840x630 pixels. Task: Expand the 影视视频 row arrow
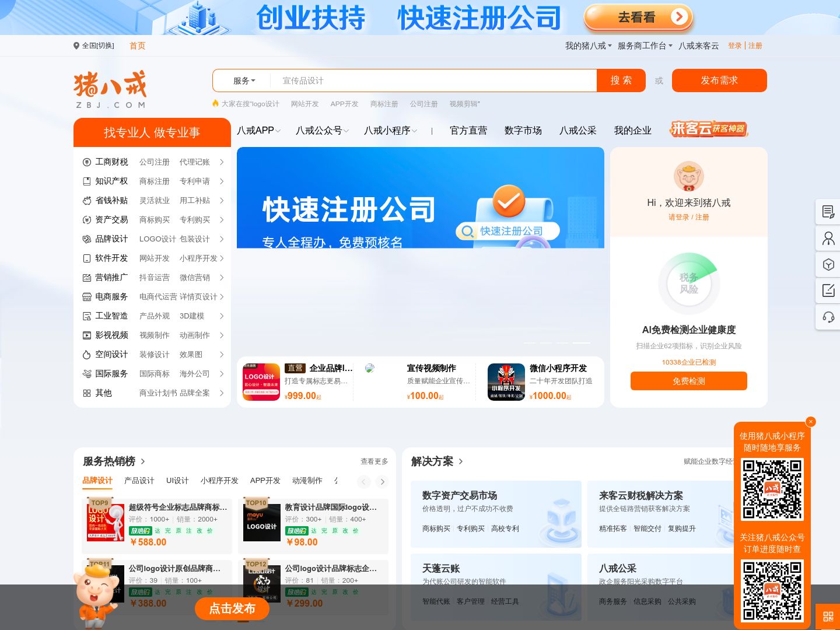click(x=222, y=335)
